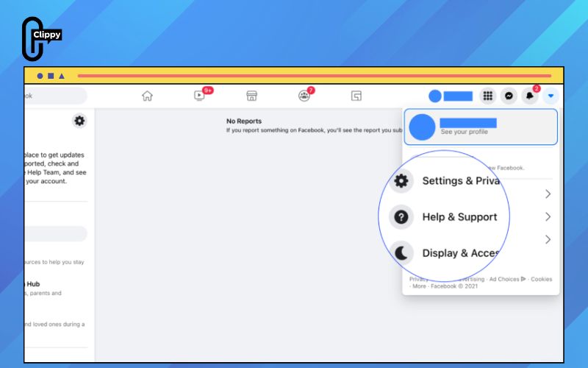The width and height of the screenshot is (588, 368).
Task: Open the Gaming tab icon
Action: [x=356, y=96]
